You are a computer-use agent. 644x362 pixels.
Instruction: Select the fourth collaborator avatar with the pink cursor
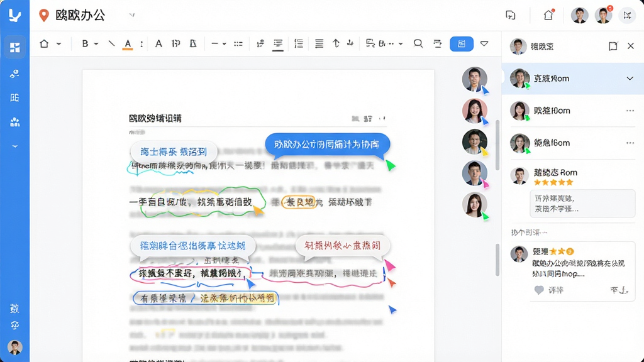click(475, 173)
